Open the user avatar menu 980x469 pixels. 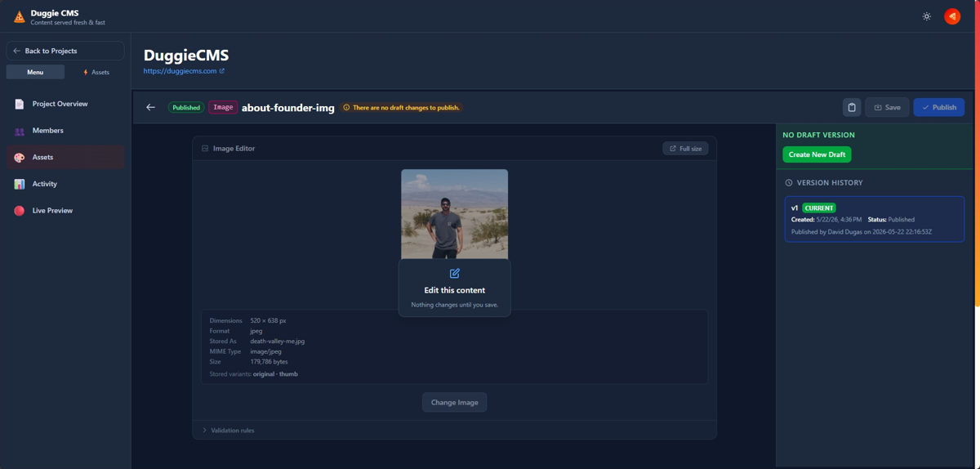click(952, 16)
